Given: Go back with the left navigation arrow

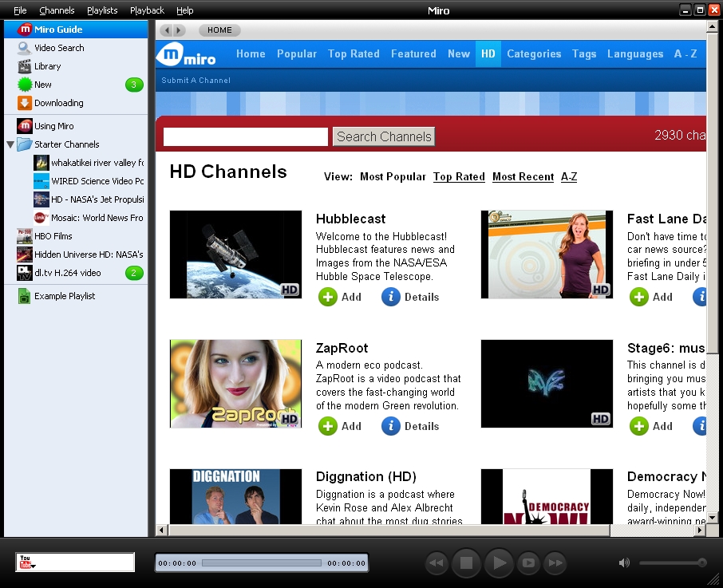Looking at the screenshot, I should (166, 30).
